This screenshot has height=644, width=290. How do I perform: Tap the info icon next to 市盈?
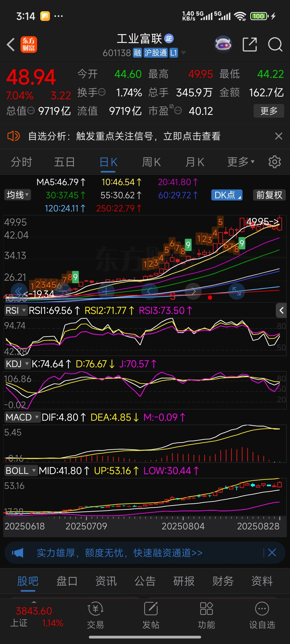point(178,110)
